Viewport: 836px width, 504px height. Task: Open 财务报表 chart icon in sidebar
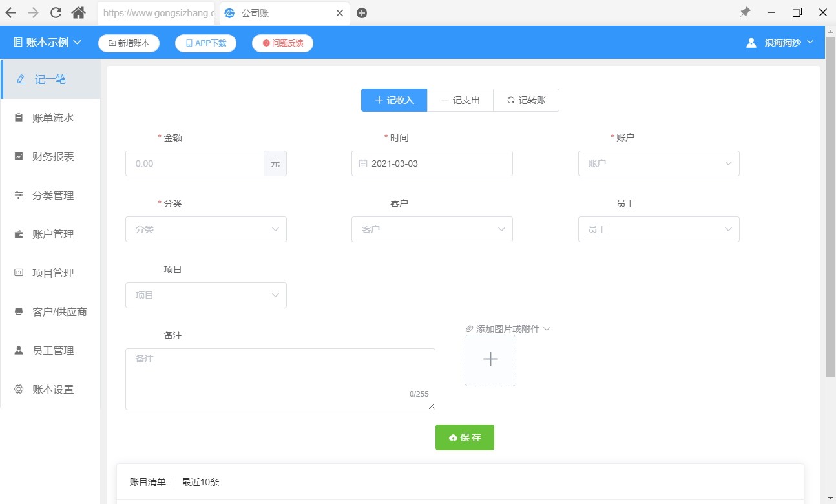19,156
